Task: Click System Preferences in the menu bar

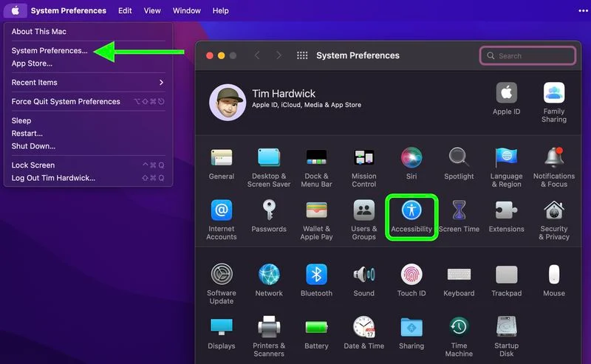Action: 68,10
